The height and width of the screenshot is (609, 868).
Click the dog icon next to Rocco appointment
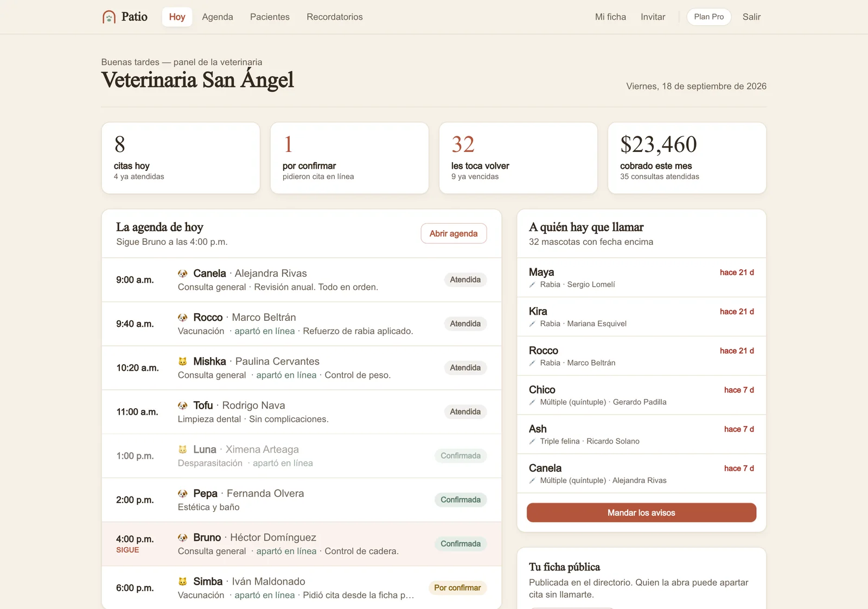[183, 318]
